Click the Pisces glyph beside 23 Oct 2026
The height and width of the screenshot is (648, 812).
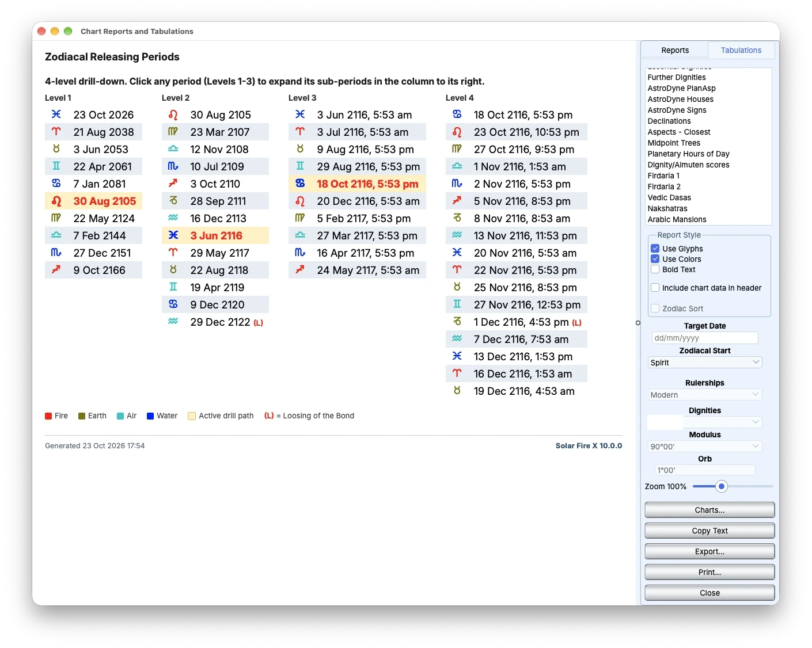pos(56,115)
